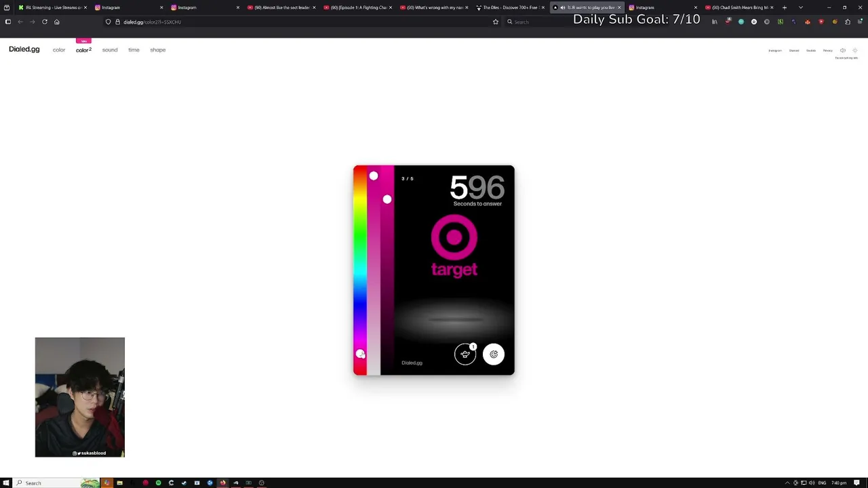868x488 pixels.
Task: Select the color² game mode
Action: tap(83, 50)
